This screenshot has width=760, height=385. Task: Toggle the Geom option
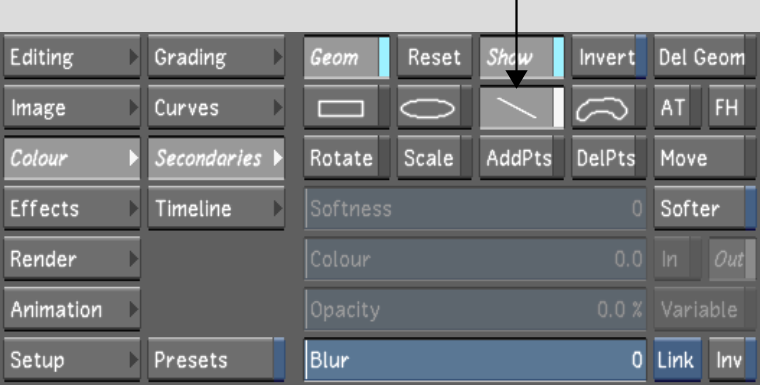[x=346, y=57]
